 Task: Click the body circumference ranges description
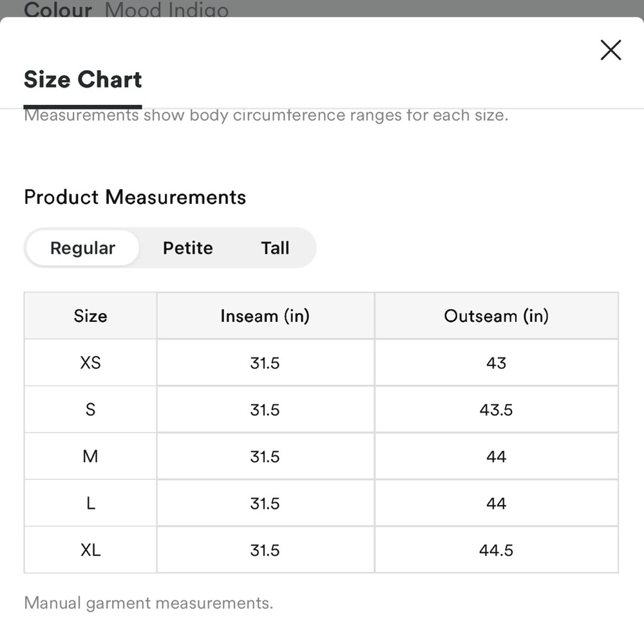[x=266, y=115]
